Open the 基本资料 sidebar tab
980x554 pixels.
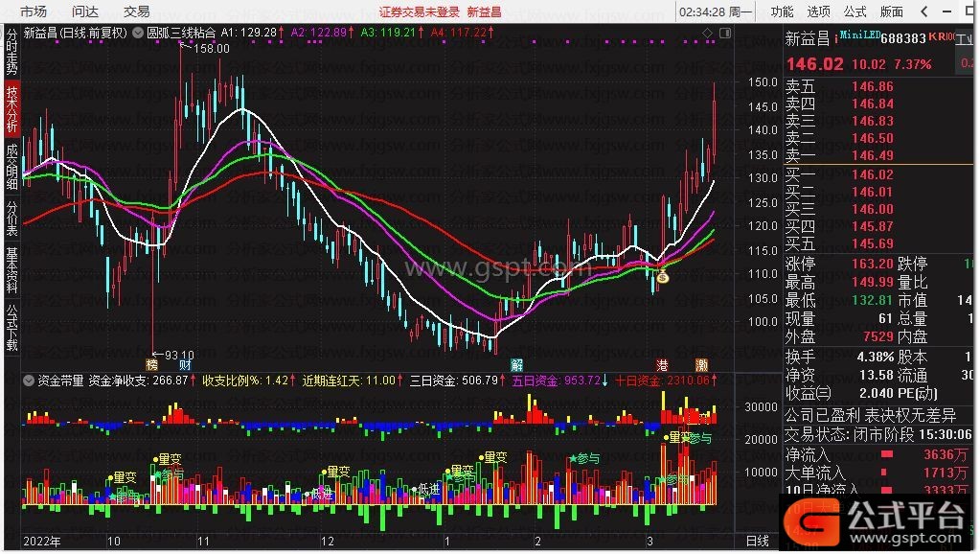(x=11, y=269)
